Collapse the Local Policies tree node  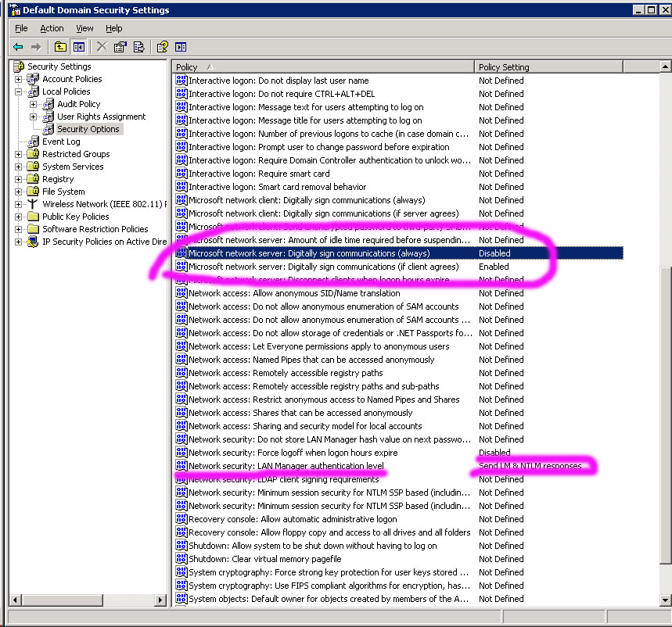(x=18, y=91)
